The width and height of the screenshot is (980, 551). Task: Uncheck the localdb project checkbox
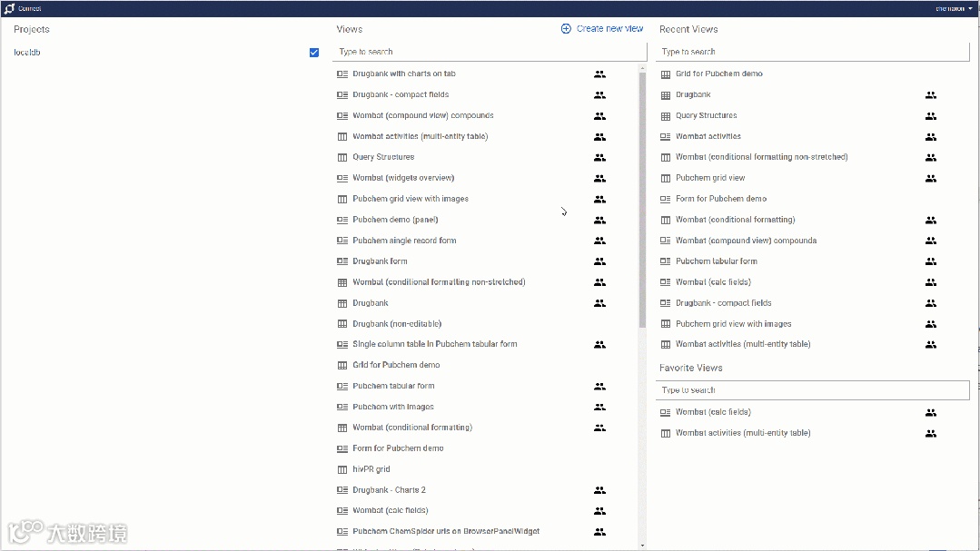(x=313, y=53)
